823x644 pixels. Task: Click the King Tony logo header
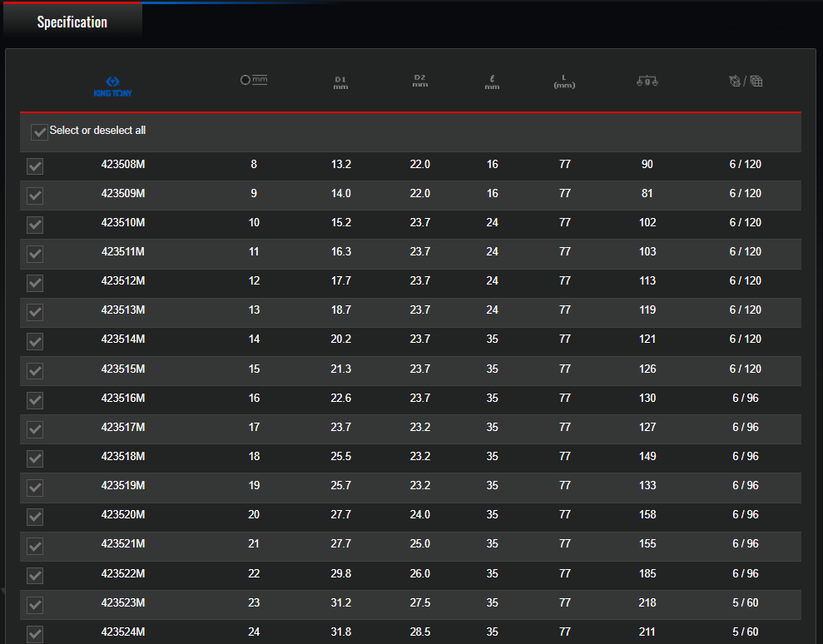click(x=113, y=87)
